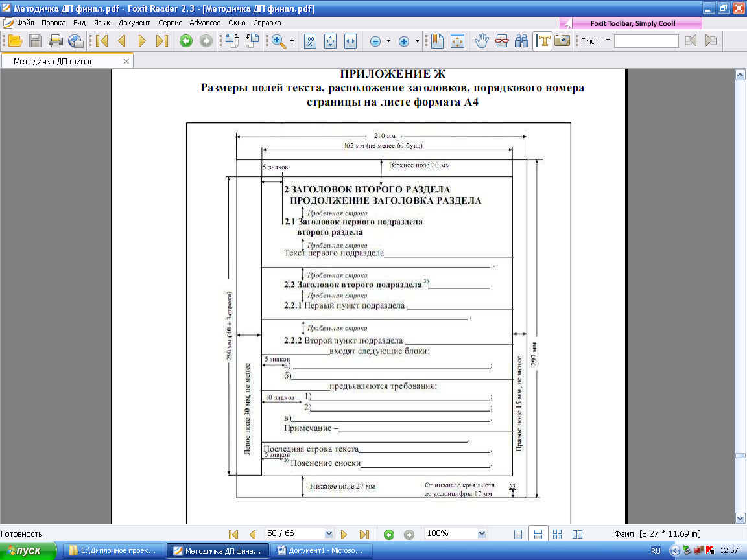Go to last page in status bar
This screenshot has height=560, width=747.
(364, 534)
